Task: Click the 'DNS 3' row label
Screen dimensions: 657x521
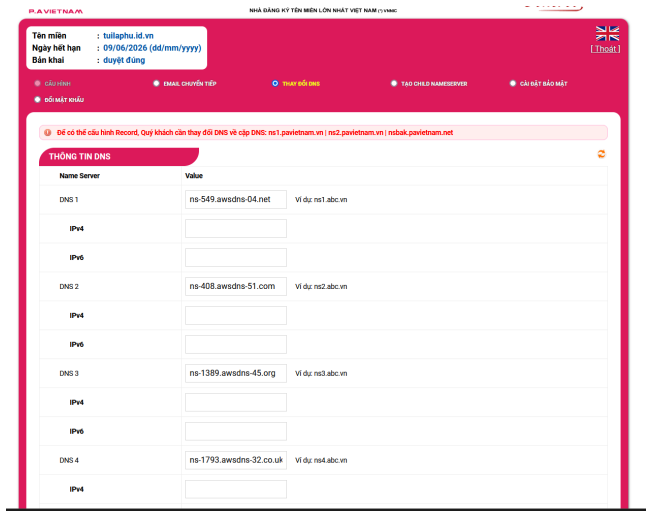Action: click(x=69, y=373)
